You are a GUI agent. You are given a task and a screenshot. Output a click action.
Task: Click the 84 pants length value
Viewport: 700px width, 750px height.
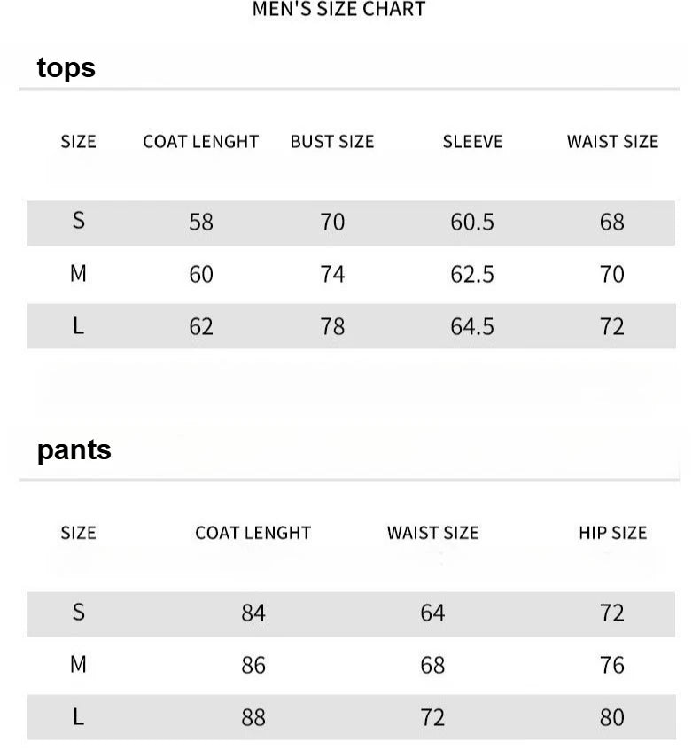click(253, 613)
